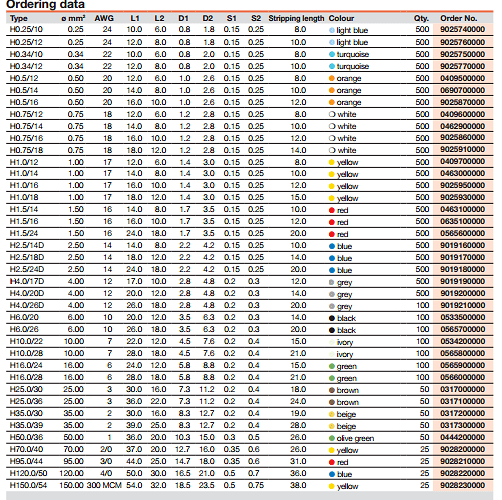Click order number 0635100000
Viewport: 502px width, 500px height.
pos(463,221)
